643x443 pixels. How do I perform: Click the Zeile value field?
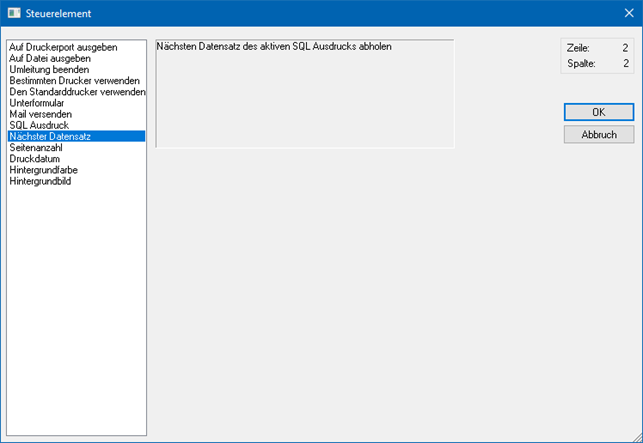pos(624,48)
